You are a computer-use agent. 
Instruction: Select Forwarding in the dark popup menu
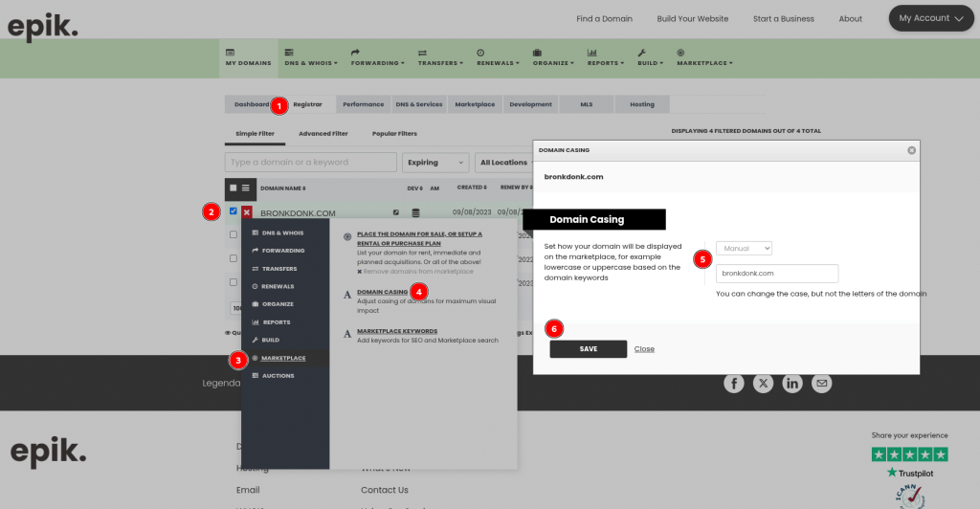coord(283,251)
